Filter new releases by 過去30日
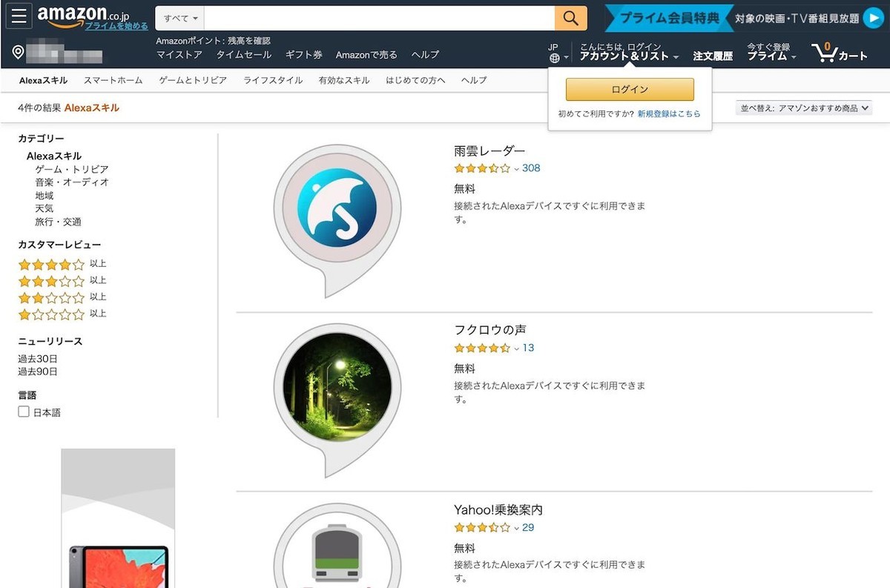This screenshot has height=588, width=890. 38,359
